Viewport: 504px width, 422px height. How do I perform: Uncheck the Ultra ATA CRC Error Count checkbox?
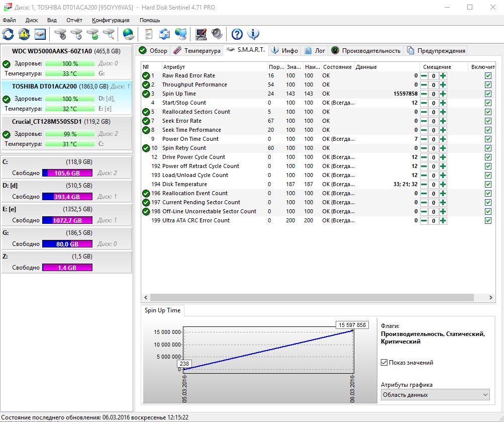(x=488, y=220)
